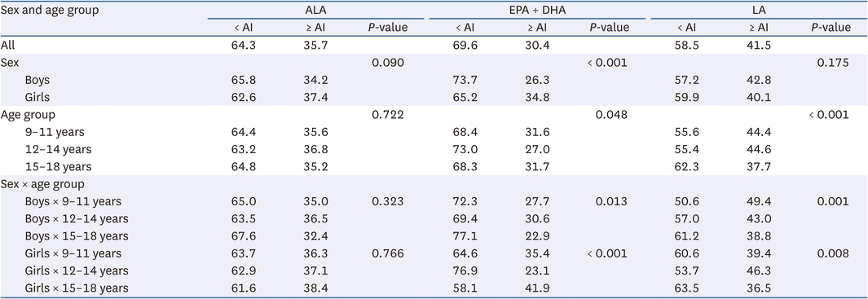Click the 'Boys × 9–11 years' row

434,201
